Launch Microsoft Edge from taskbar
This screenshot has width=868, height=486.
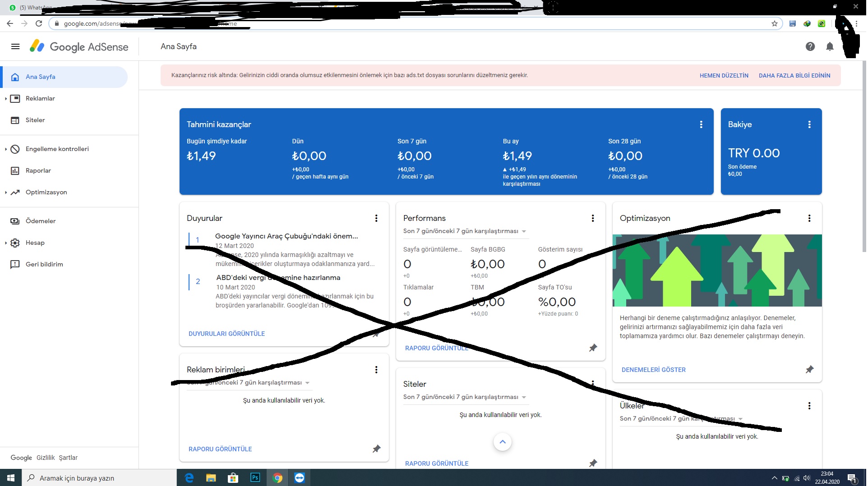pos(189,478)
